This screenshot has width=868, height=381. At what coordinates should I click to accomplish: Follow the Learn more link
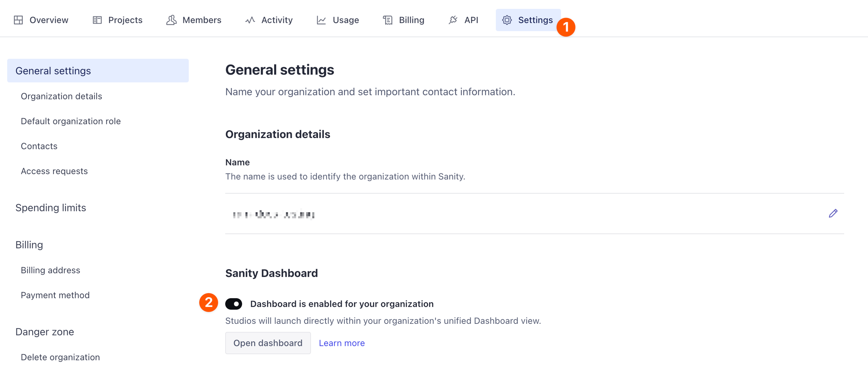(341, 343)
